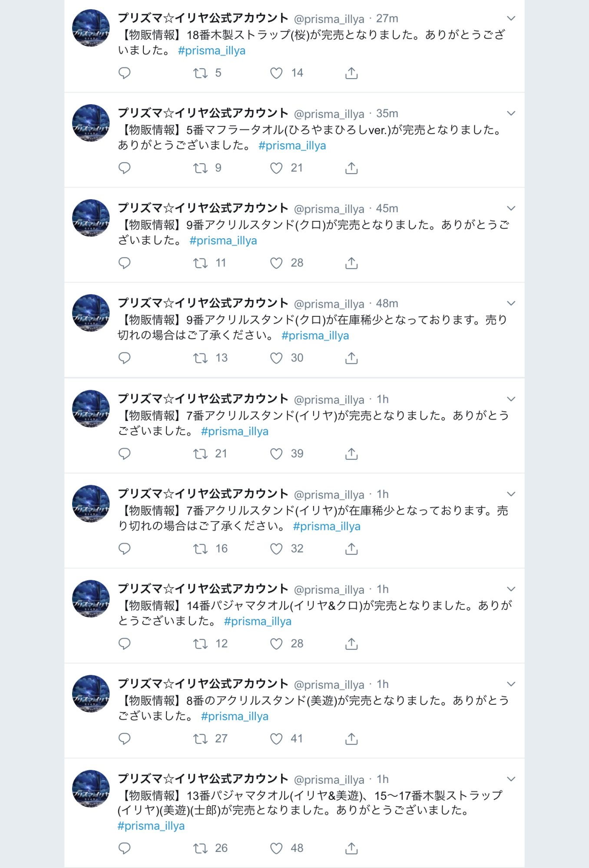
Task: Open chevron menu on 13番パジャマタオル tweet
Action: [511, 779]
